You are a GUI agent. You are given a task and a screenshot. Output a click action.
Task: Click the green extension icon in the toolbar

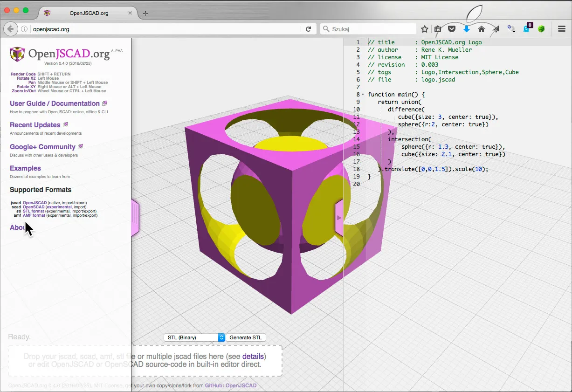pos(541,28)
